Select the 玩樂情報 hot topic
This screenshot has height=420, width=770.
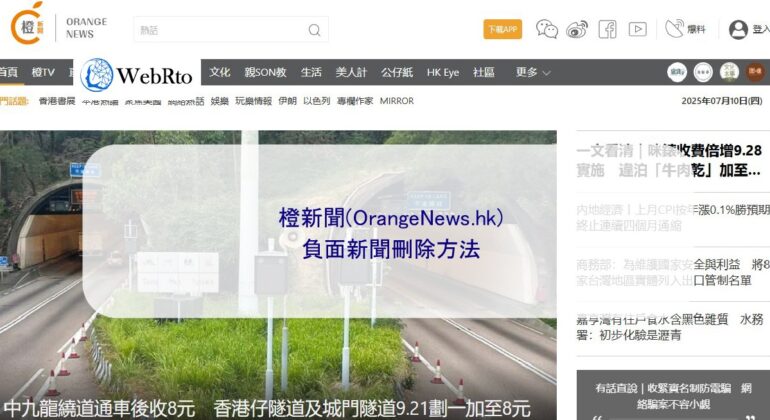point(253,101)
